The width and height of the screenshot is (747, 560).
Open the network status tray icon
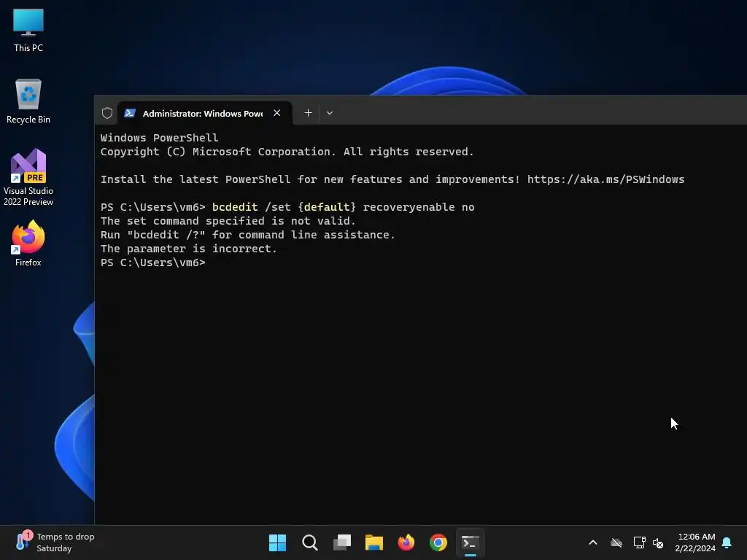(x=639, y=542)
